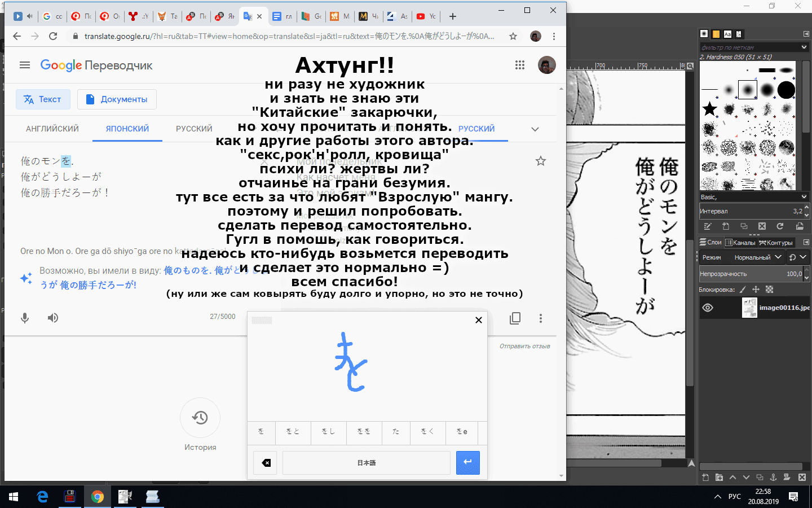The height and width of the screenshot is (508, 812).
Task: Open more translation options menu
Action: (540, 318)
